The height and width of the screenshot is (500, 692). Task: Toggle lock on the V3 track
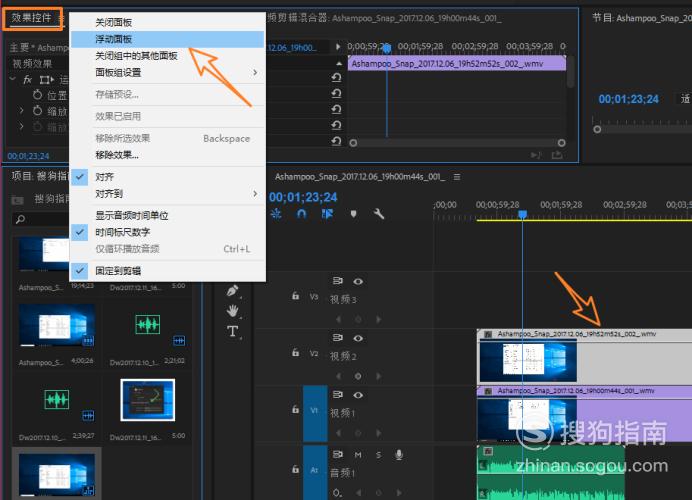295,296
